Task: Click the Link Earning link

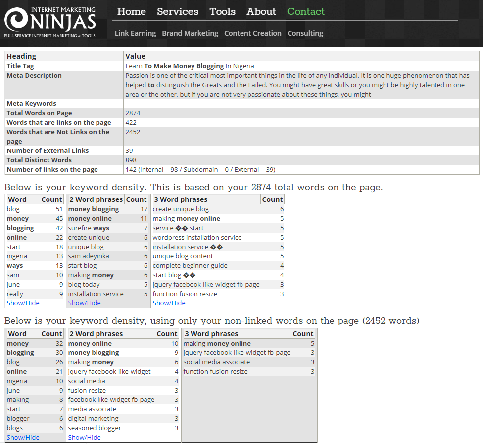Action: tap(135, 33)
